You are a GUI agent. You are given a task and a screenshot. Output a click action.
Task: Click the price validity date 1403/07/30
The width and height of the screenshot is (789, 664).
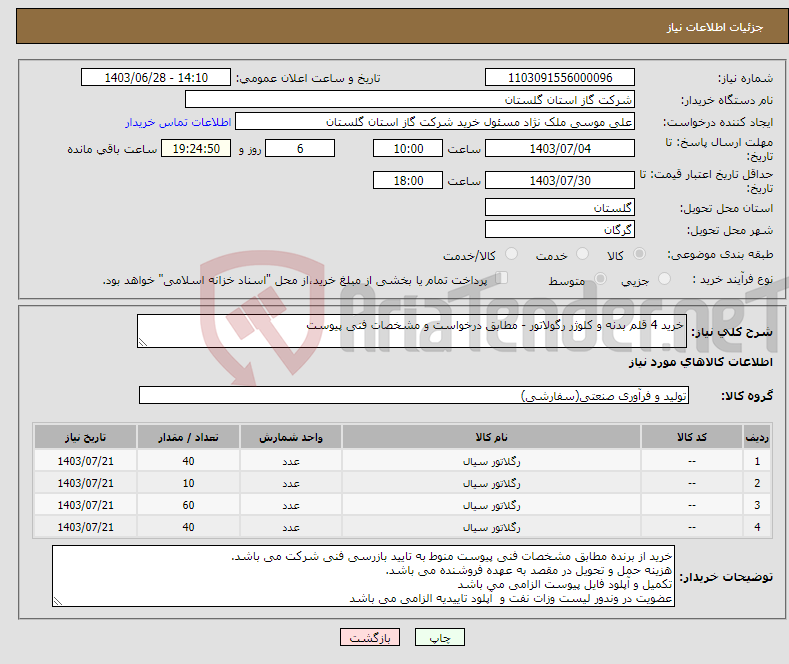tap(560, 180)
